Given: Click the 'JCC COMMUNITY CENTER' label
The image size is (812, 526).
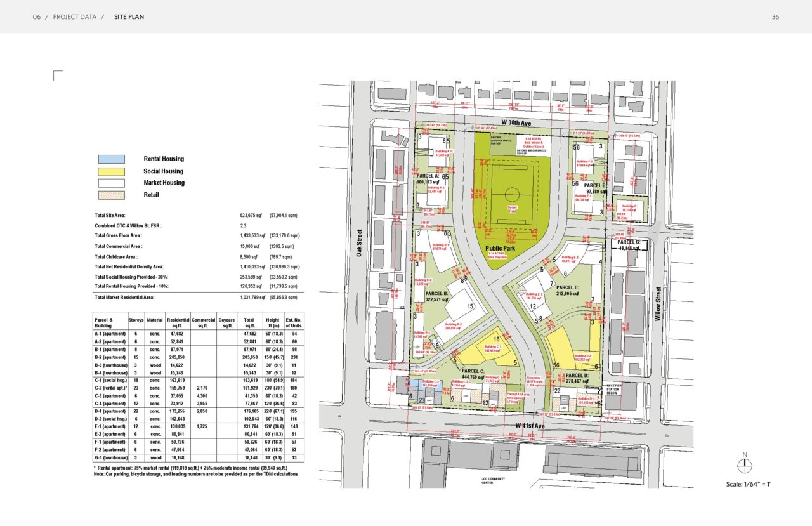Looking at the screenshot, I should coord(492,480).
